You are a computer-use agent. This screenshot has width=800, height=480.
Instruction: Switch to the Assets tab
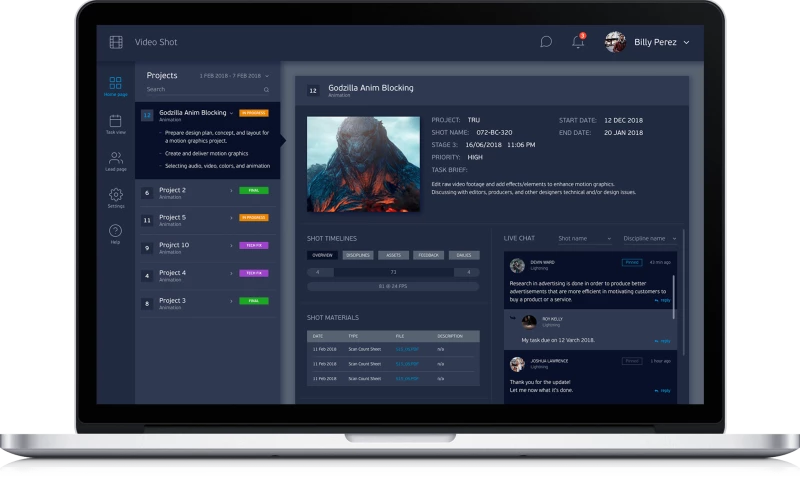pyautogui.click(x=393, y=255)
